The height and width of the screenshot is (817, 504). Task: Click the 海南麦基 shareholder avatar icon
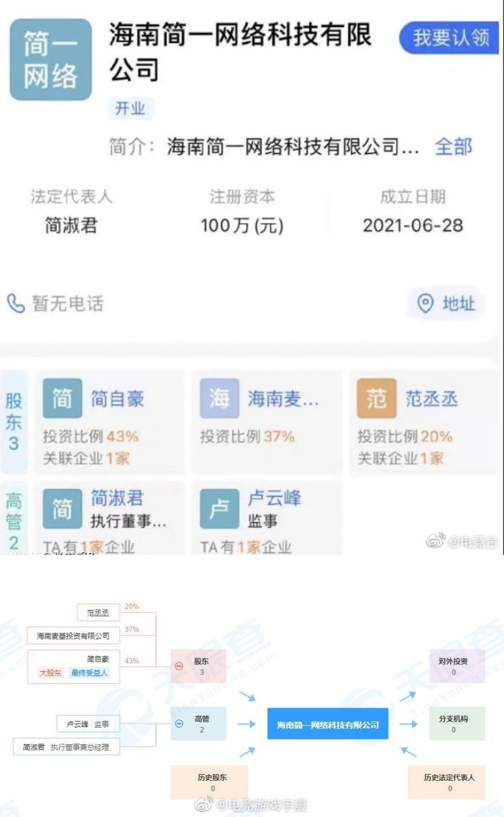pos(220,398)
